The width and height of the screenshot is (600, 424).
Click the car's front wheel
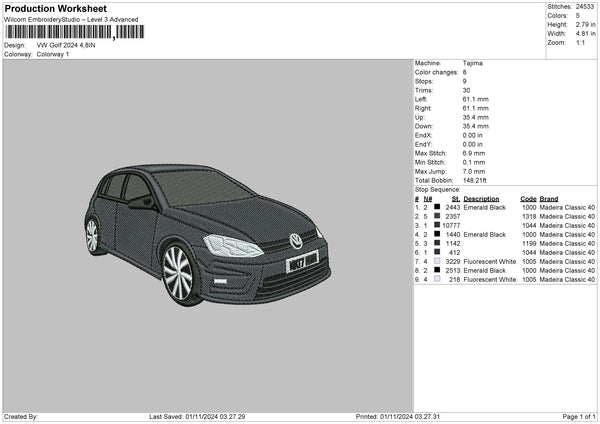tap(177, 273)
